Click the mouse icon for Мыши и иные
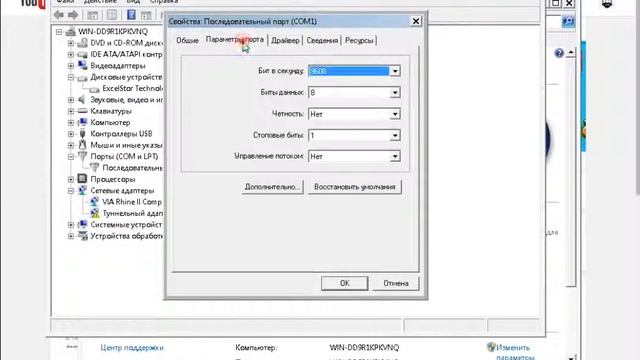 [82, 145]
